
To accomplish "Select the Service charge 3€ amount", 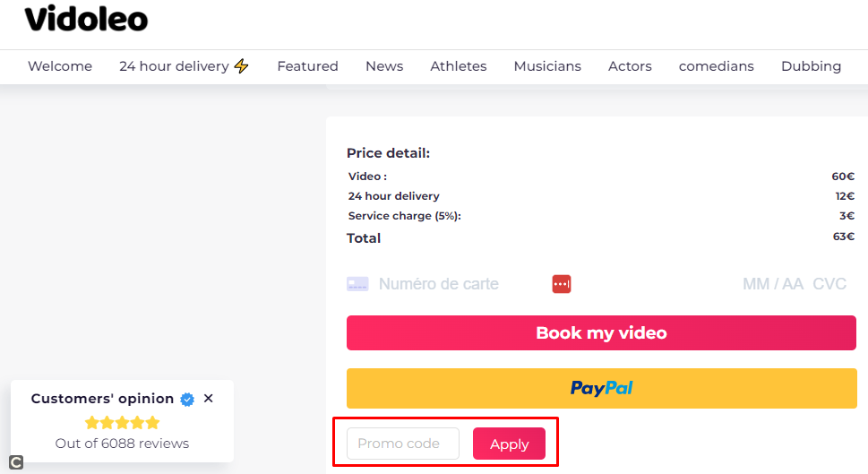I will 847,215.
